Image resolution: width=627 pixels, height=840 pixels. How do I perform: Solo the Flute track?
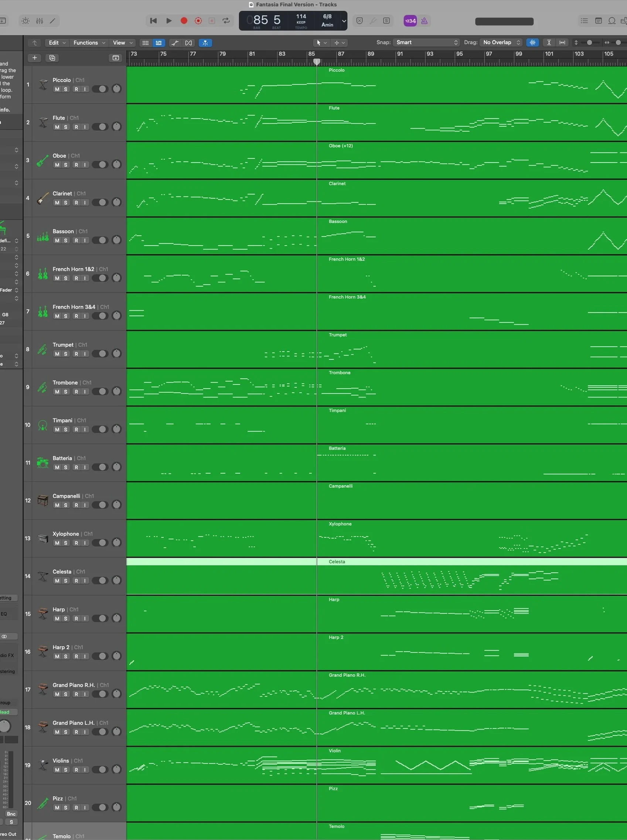[66, 127]
